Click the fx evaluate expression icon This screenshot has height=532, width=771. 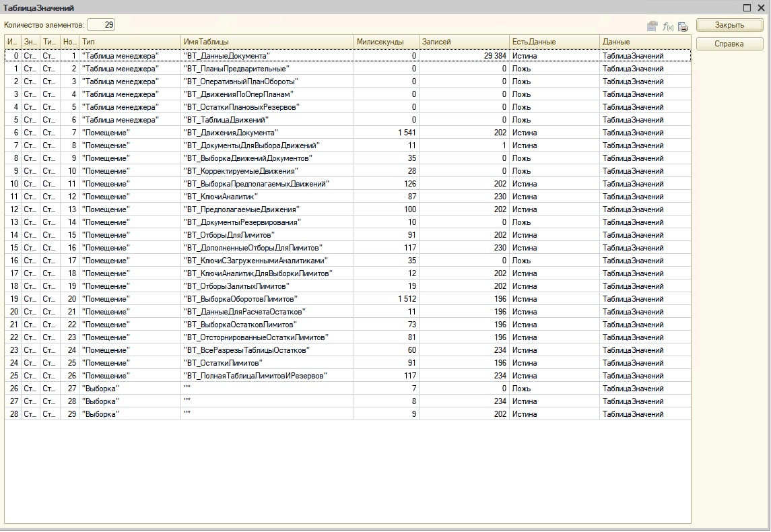(x=667, y=26)
